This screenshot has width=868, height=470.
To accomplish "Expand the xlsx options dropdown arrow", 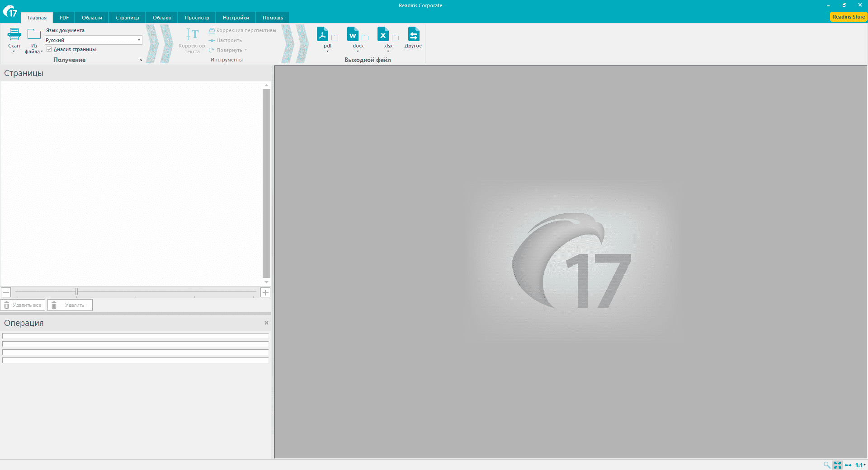I will pyautogui.click(x=388, y=52).
